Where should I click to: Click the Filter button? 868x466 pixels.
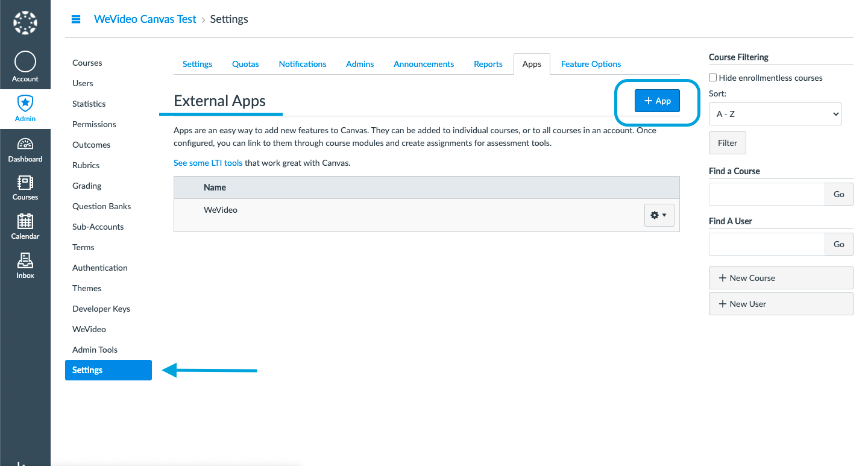coord(728,143)
